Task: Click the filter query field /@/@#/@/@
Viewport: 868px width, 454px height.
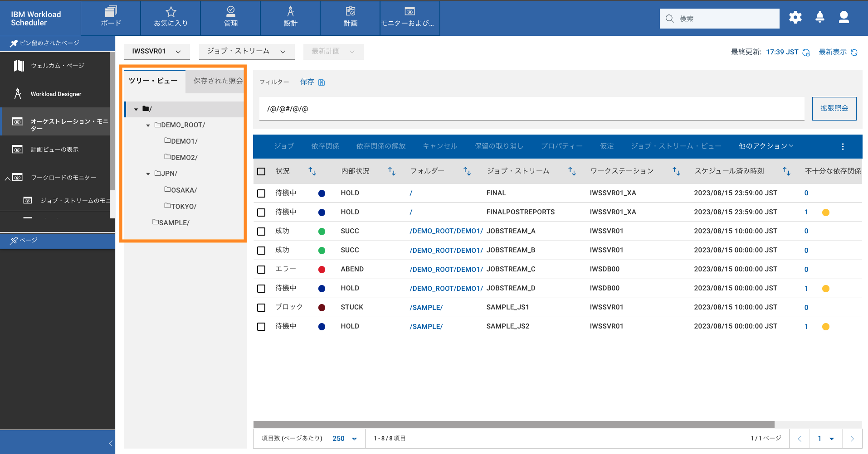Action: (532, 109)
